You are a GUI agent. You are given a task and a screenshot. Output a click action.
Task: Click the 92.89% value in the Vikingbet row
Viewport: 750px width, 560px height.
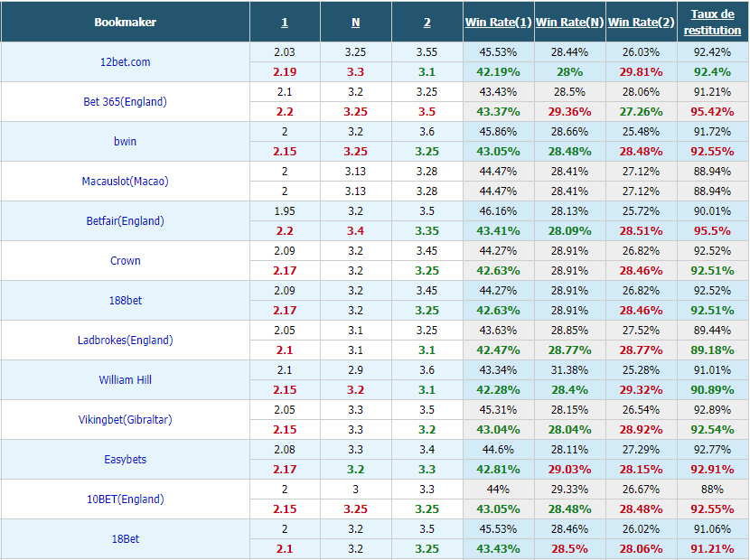point(712,409)
